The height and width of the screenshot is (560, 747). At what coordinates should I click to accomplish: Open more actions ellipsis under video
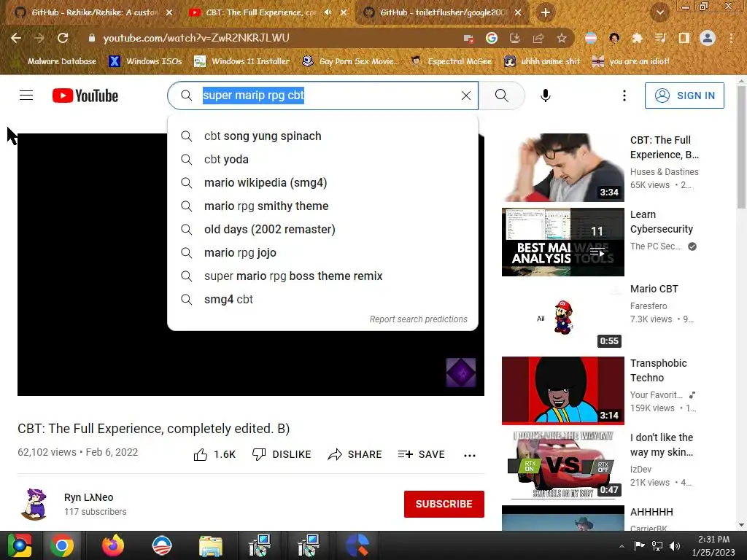tap(470, 455)
